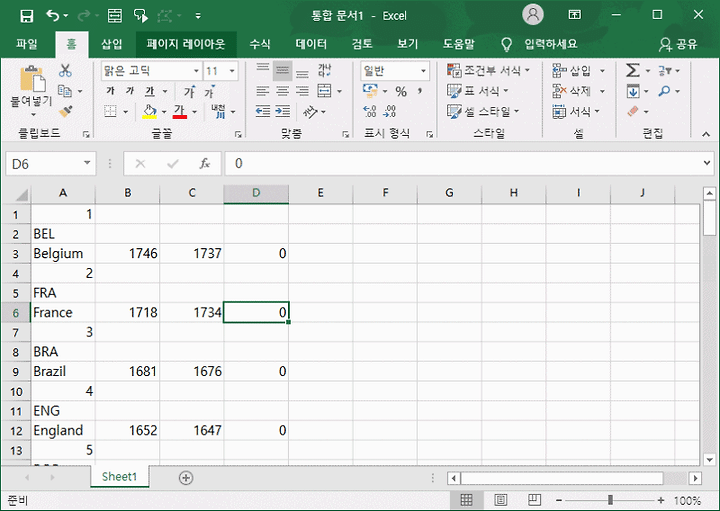The image size is (720, 511).
Task: Switch to Page Layout view icon
Action: [x=501, y=500]
